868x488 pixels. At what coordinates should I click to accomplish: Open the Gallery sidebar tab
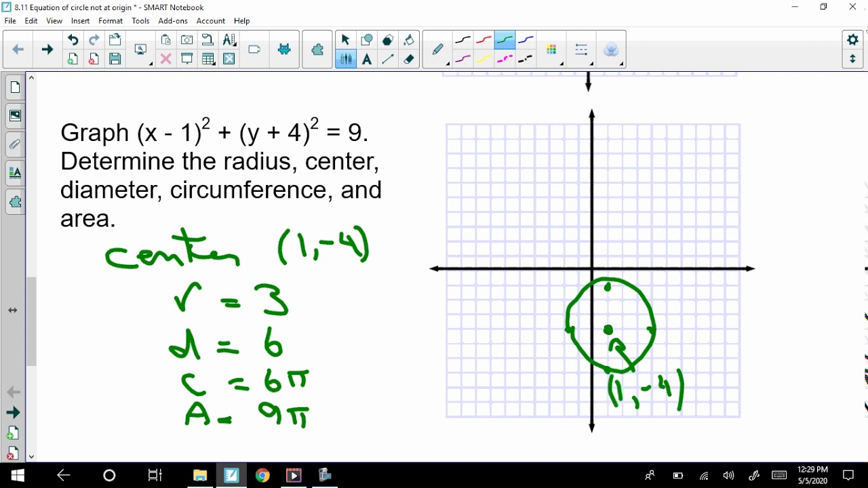15,115
